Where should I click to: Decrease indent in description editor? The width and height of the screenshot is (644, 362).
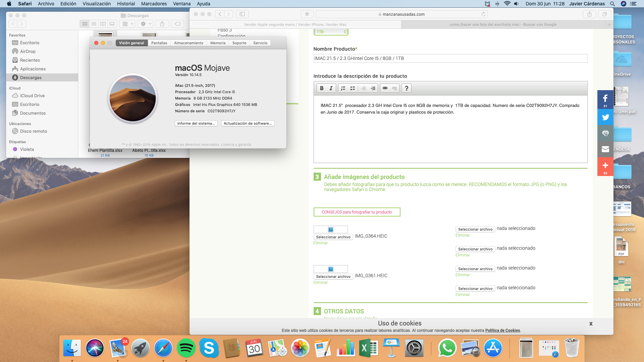[x=364, y=88]
